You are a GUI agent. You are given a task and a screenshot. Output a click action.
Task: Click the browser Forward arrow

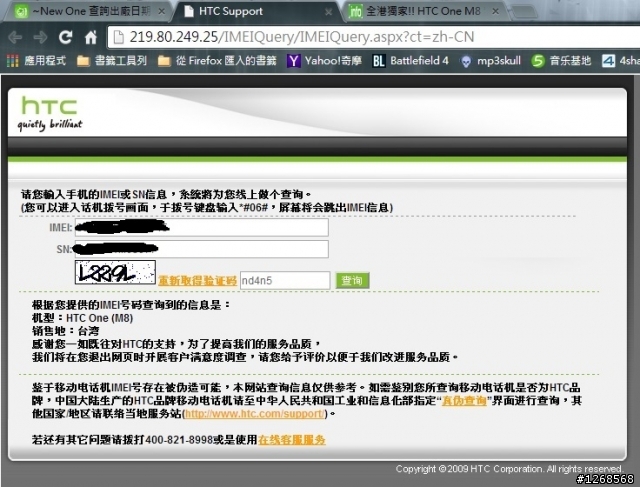40,38
